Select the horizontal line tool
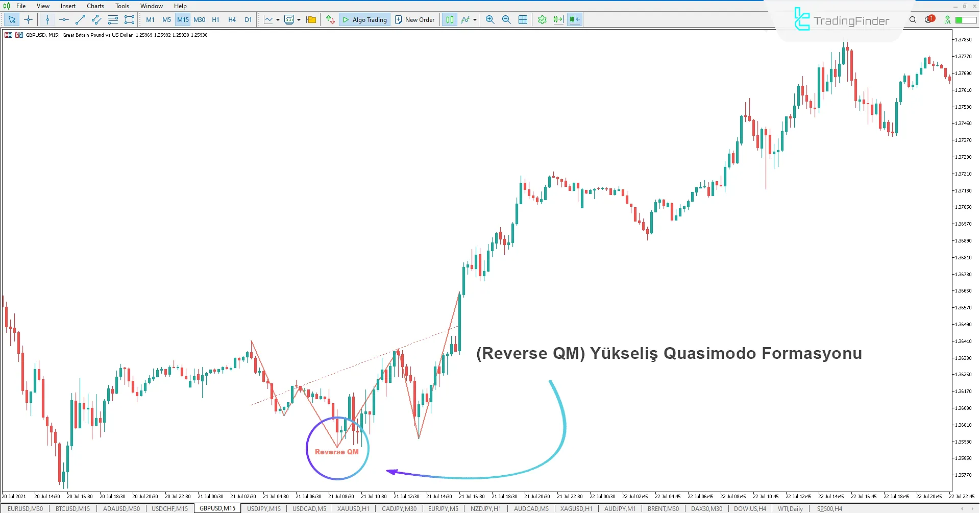Viewport: 980px width, 513px height. click(63, 19)
